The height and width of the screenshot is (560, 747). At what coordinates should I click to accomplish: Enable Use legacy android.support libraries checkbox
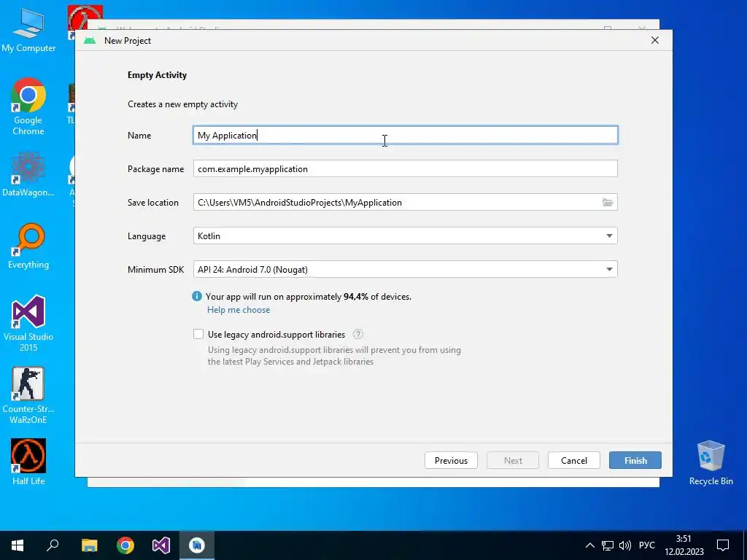[198, 334]
